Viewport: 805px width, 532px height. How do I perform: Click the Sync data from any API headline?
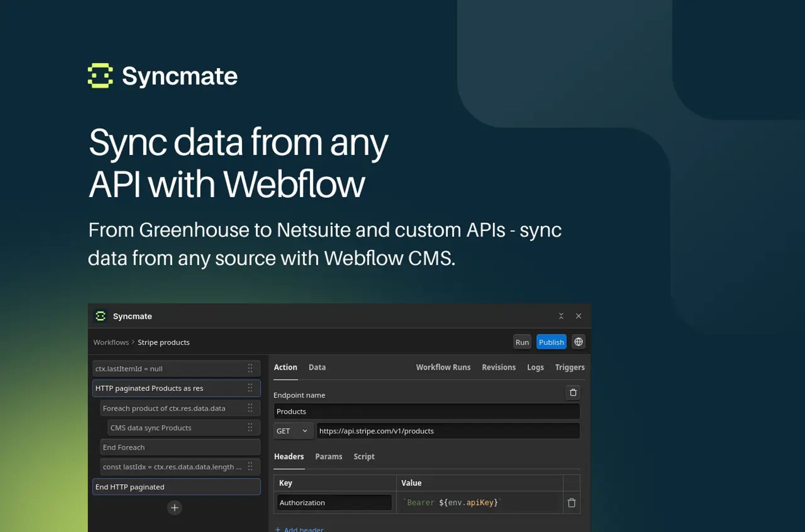pos(238,163)
